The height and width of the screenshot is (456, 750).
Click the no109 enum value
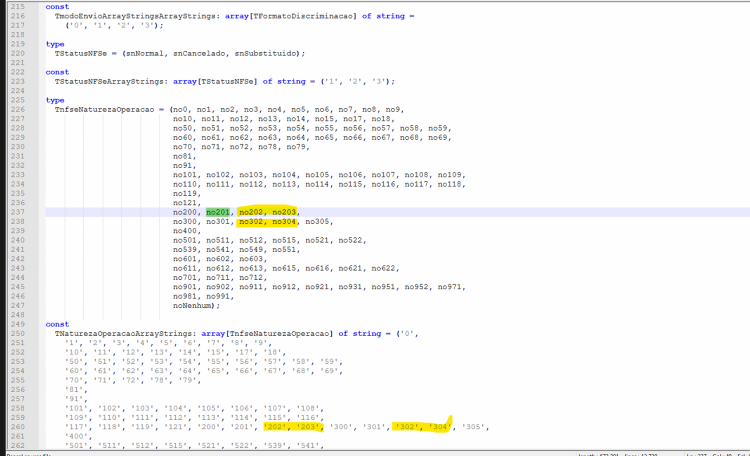tap(450, 175)
